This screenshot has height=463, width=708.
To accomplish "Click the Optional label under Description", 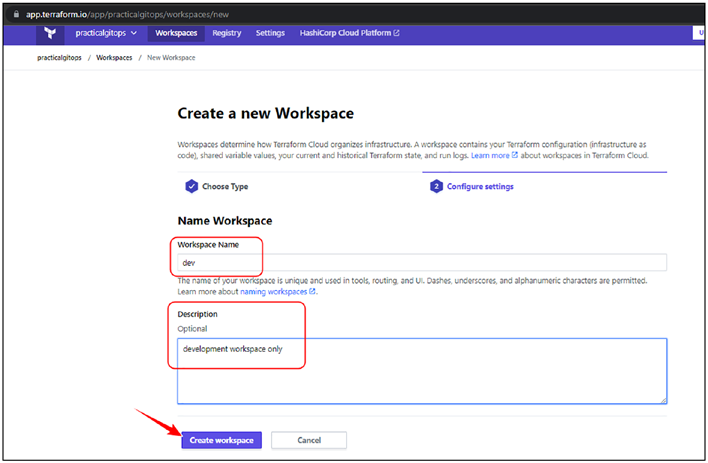I will point(192,329).
